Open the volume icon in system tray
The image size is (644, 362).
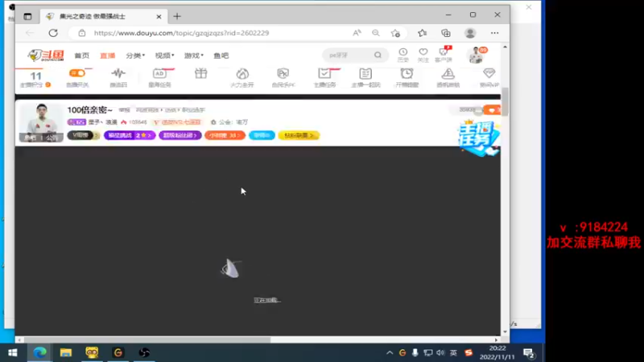pos(440,352)
